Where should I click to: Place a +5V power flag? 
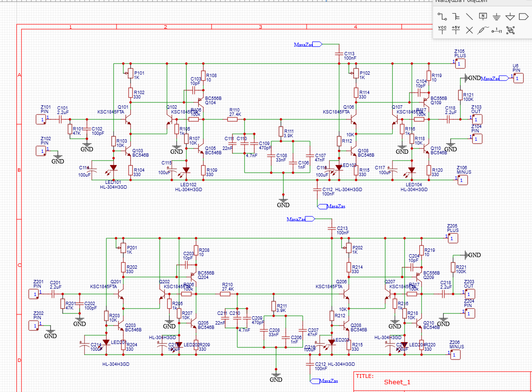pos(456,30)
